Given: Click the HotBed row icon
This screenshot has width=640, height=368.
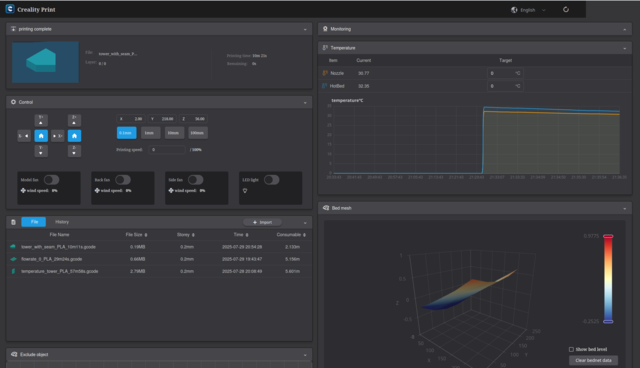Looking at the screenshot, I should coord(324,86).
